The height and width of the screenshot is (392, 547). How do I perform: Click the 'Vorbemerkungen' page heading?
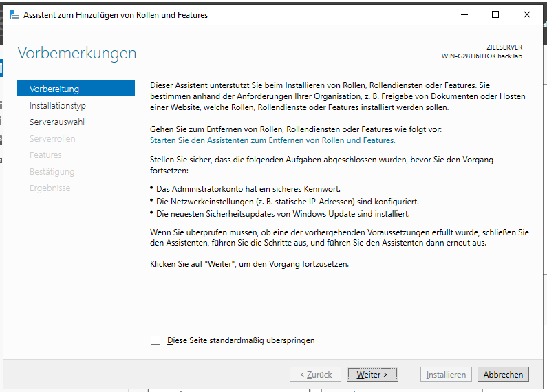(77, 53)
